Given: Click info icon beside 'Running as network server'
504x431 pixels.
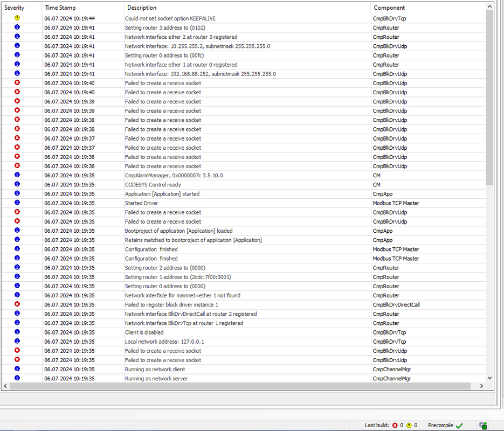Looking at the screenshot, I should (17, 378).
